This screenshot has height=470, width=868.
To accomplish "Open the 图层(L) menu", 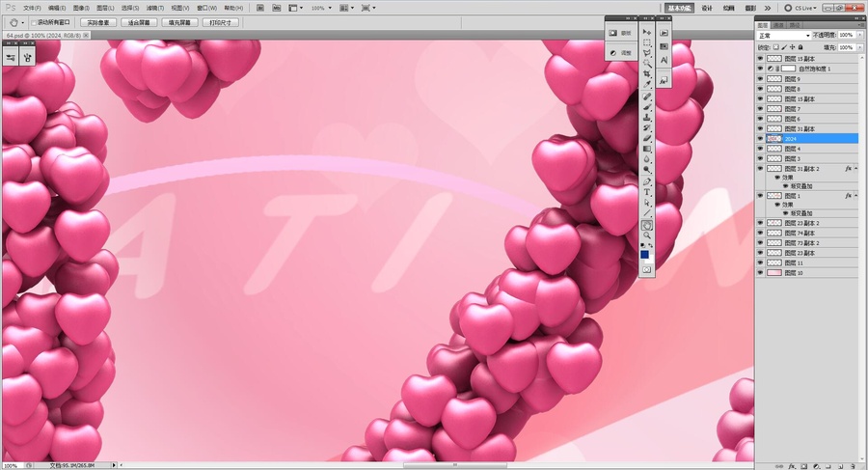I will [105, 9].
